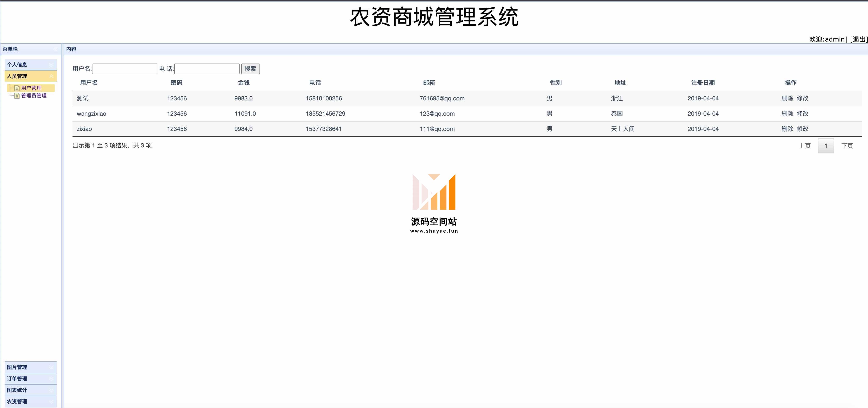
Task: Delete the wangzixiao user row
Action: pos(787,114)
